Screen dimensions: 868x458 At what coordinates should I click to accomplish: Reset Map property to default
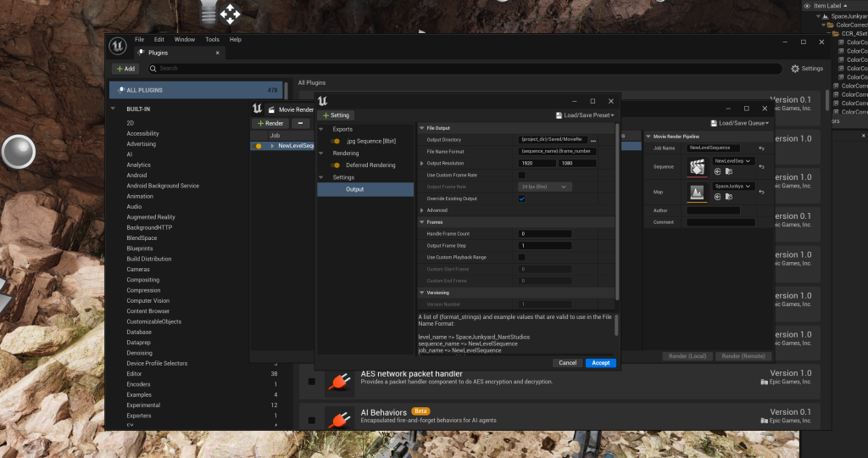[x=762, y=192]
